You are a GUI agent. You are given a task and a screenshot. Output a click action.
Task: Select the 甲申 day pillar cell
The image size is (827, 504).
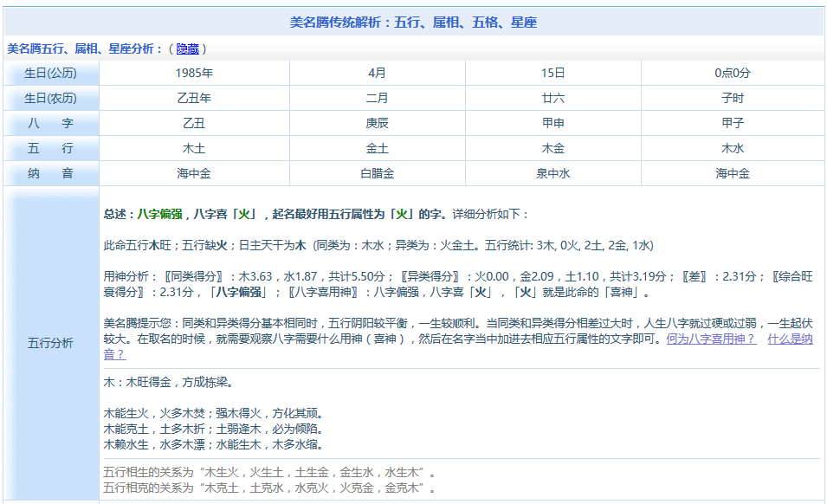(x=552, y=124)
